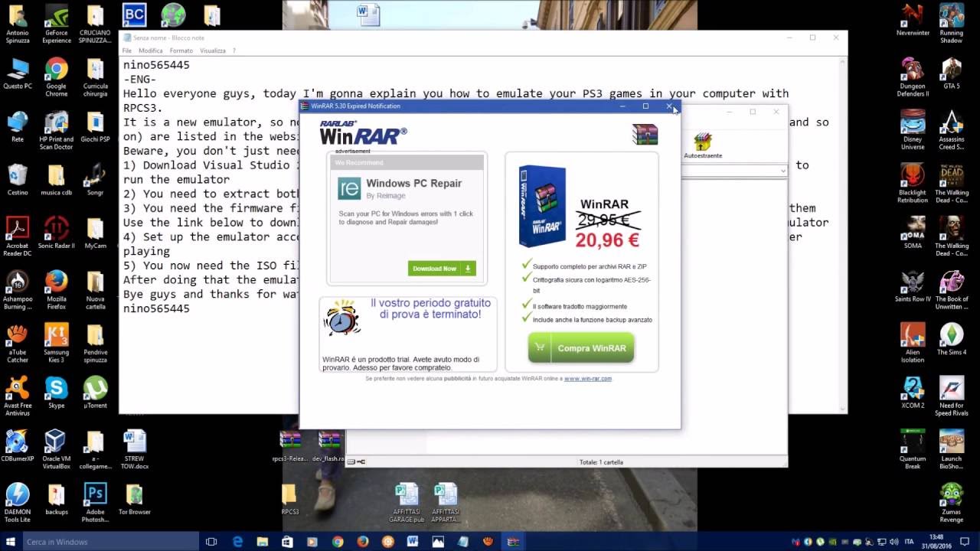Expand the WinRAR address bar dropdown
The width and height of the screenshot is (980, 551).
(782, 171)
